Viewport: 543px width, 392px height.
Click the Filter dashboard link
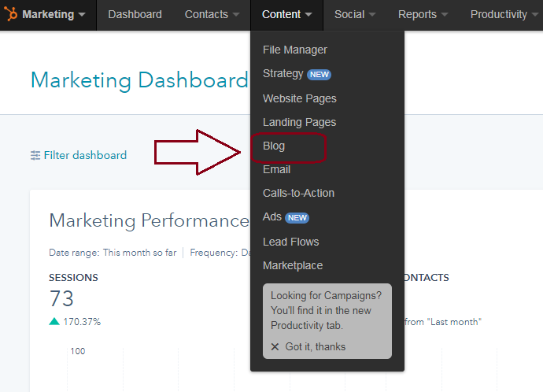[x=85, y=155]
